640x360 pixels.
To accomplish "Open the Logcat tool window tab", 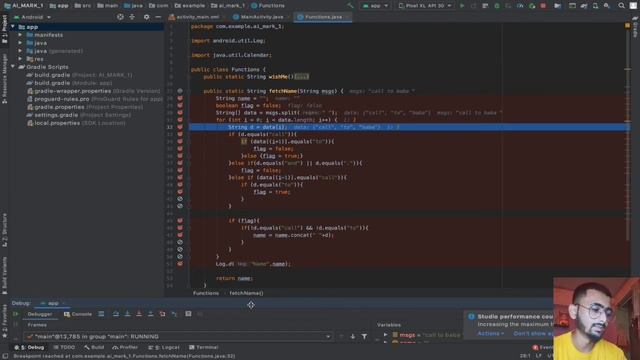I will pos(164,347).
